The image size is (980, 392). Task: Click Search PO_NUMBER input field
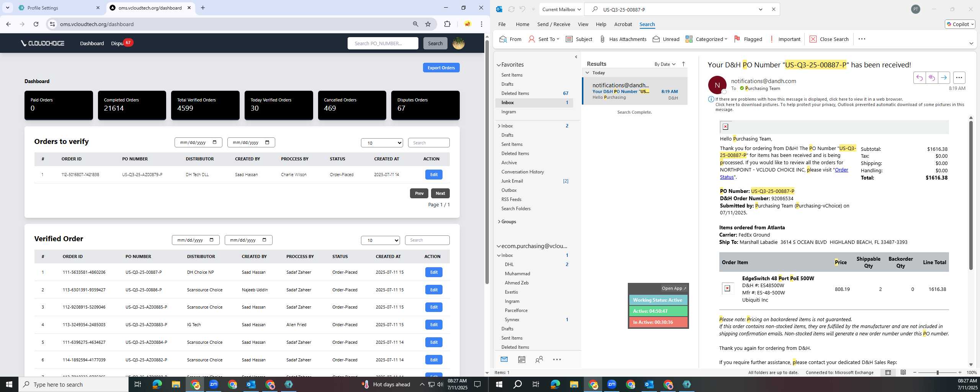[x=382, y=43]
